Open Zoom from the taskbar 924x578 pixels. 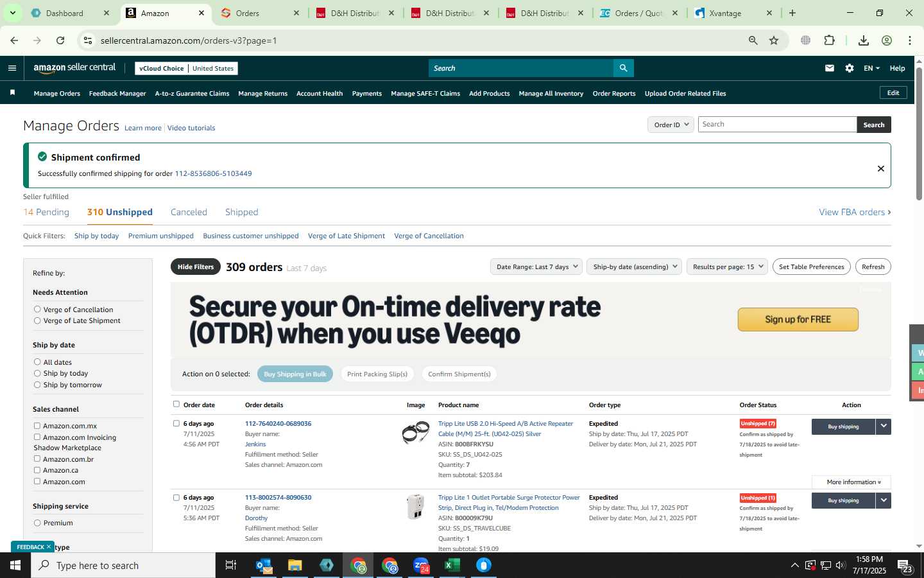[x=421, y=565]
